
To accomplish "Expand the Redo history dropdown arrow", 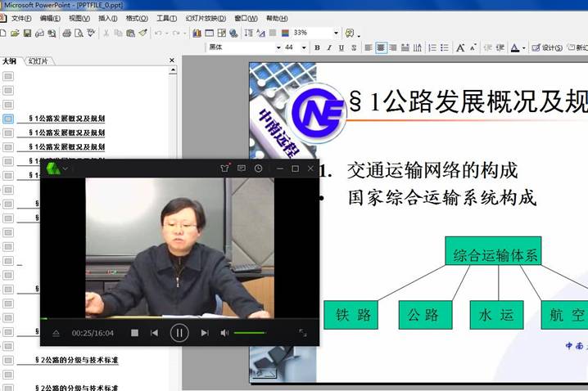I will (184, 34).
